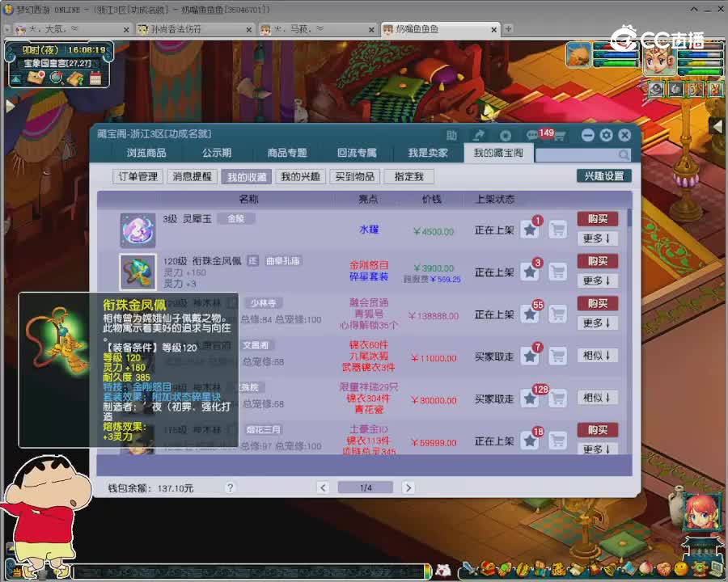Switch to the 回流专属 tab
728x582 pixels.
tap(357, 153)
